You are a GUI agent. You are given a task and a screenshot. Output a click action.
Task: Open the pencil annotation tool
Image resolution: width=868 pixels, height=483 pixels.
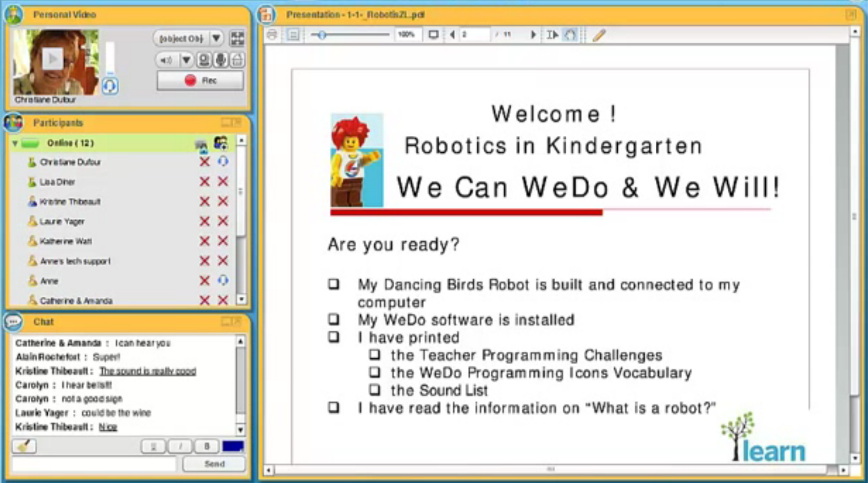pyautogui.click(x=599, y=35)
